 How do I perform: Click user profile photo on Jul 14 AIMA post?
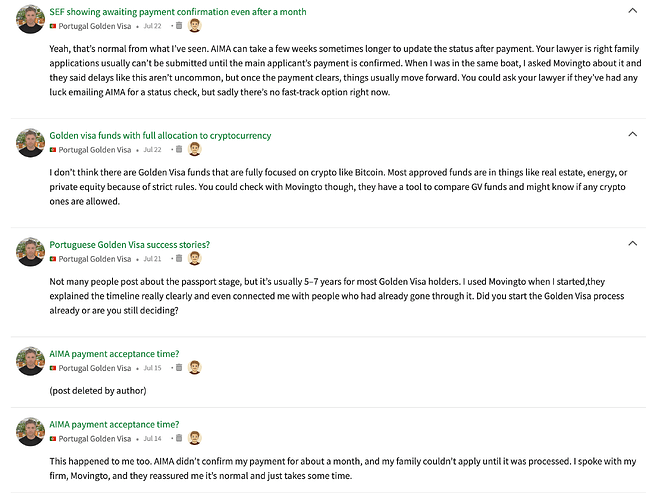pyautogui.click(x=31, y=431)
